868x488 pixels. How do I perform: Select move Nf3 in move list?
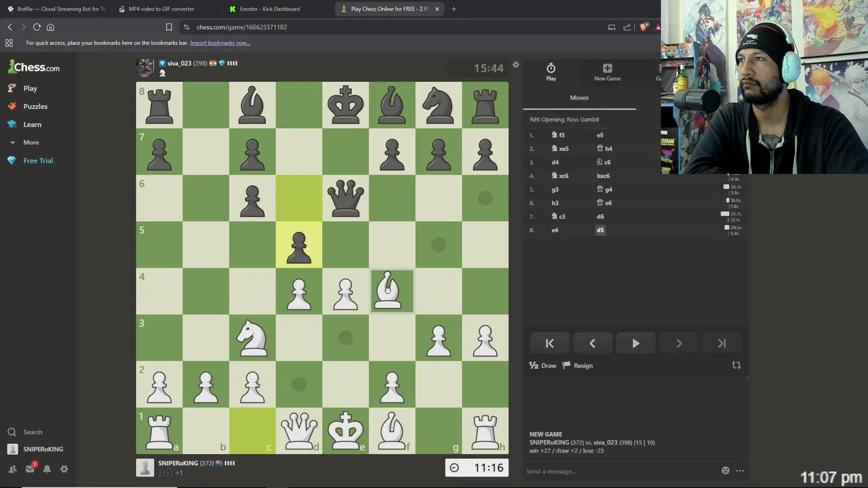[558, 135]
